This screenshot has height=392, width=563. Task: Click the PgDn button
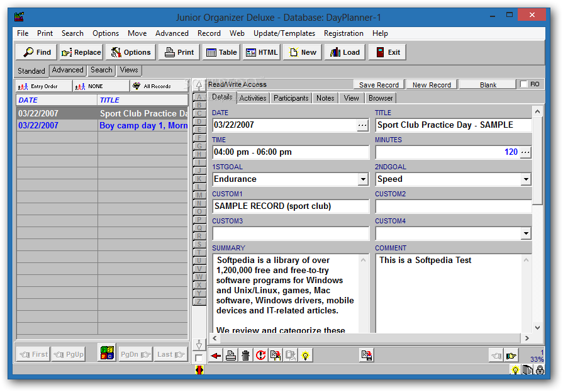point(135,355)
